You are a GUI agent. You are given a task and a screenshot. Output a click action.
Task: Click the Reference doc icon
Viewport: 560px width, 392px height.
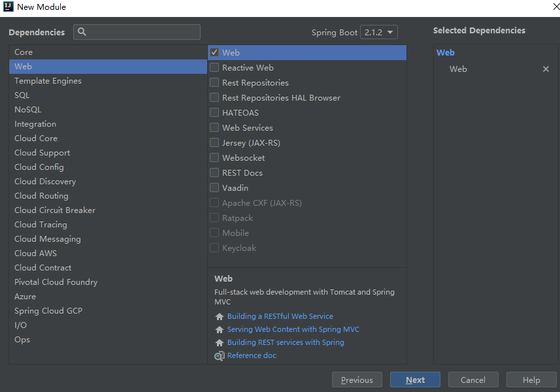[x=220, y=356]
